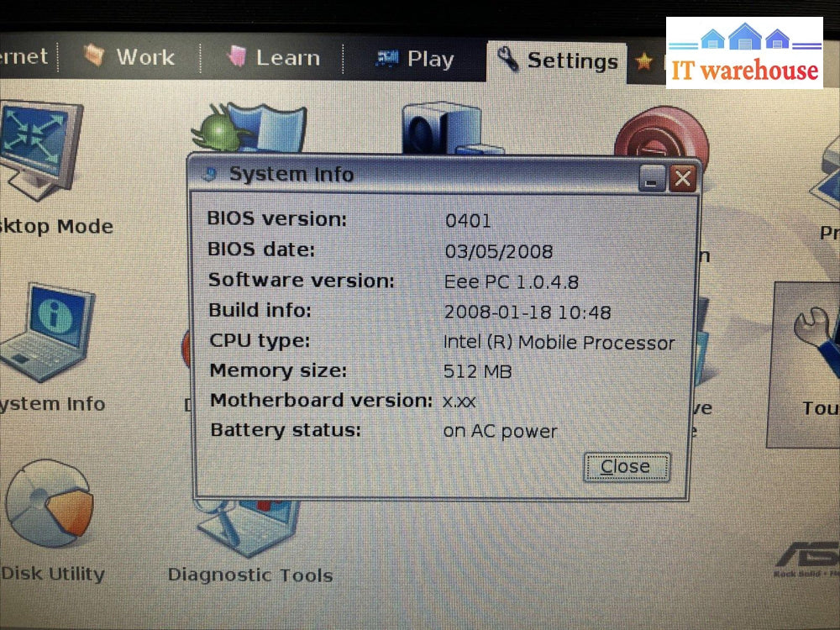Click the Eee PC 1.0.4.8 version text

coord(512,281)
